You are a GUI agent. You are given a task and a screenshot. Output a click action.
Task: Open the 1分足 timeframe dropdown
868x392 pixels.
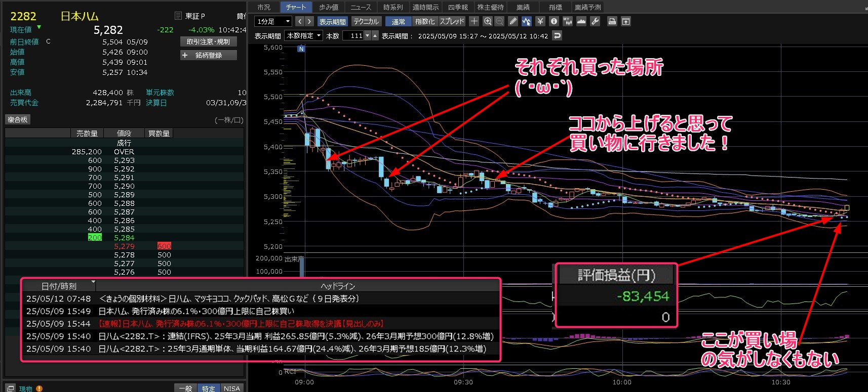[x=273, y=21]
